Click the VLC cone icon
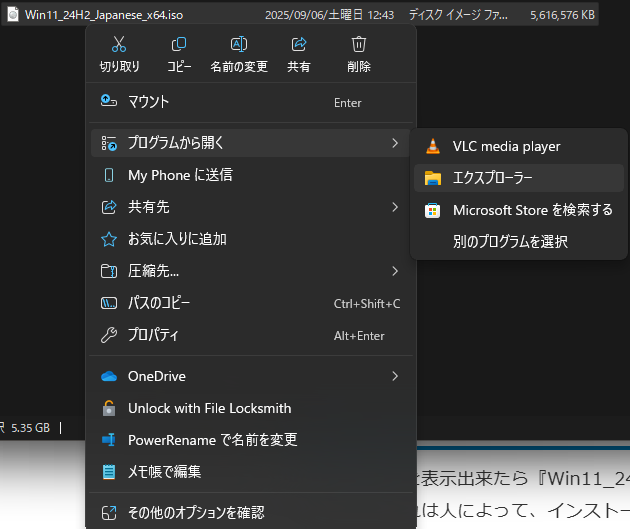This screenshot has height=529, width=630. [x=433, y=146]
